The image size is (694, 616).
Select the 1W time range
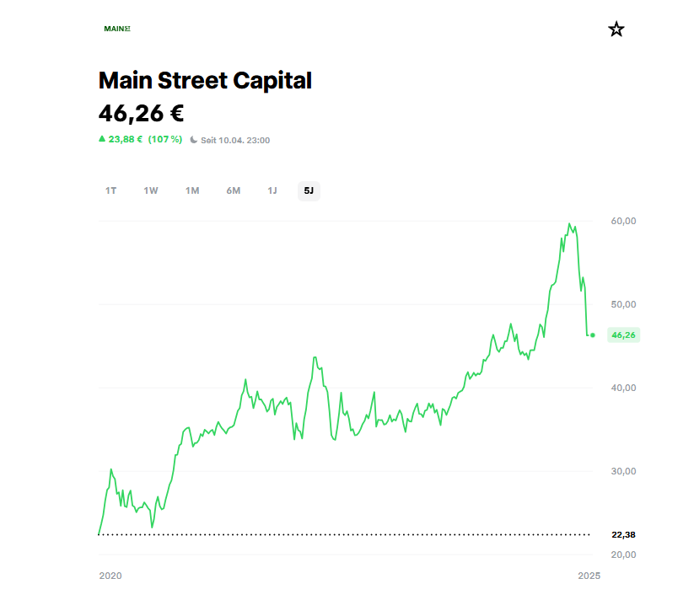pos(151,190)
